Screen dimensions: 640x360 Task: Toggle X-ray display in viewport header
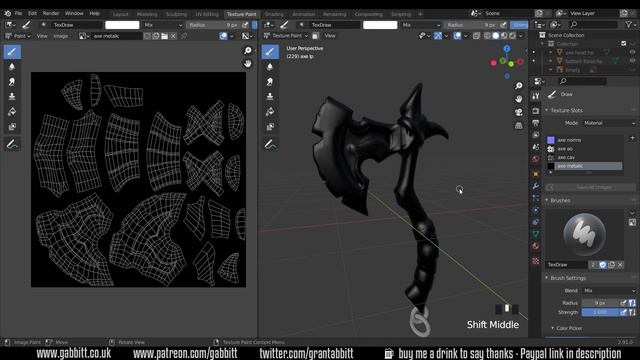click(476, 36)
